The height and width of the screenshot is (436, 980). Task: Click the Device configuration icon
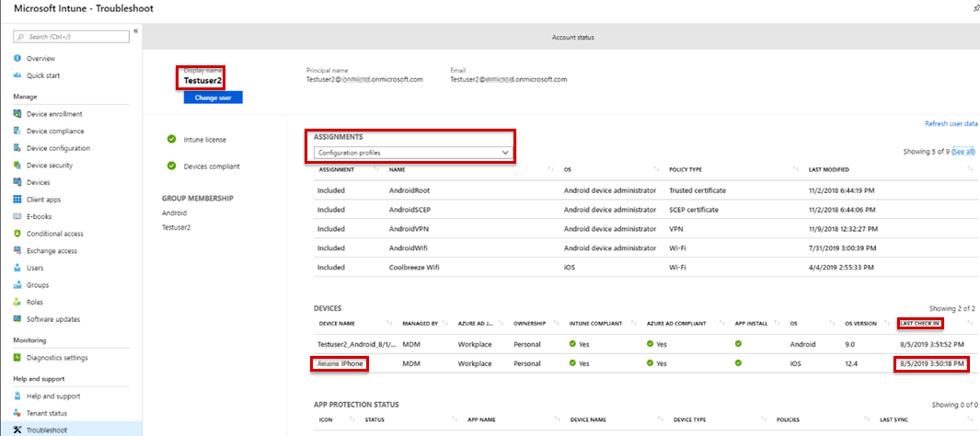click(17, 149)
